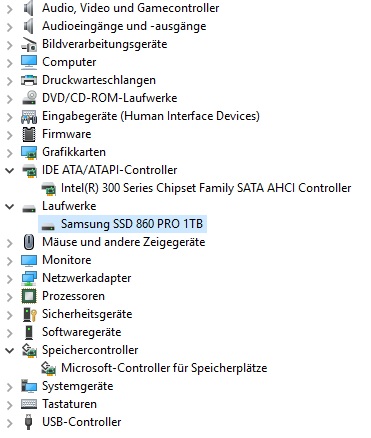Screen dimensions: 371x438
Task: Expand the Computer category arrow
Action: 10,62
